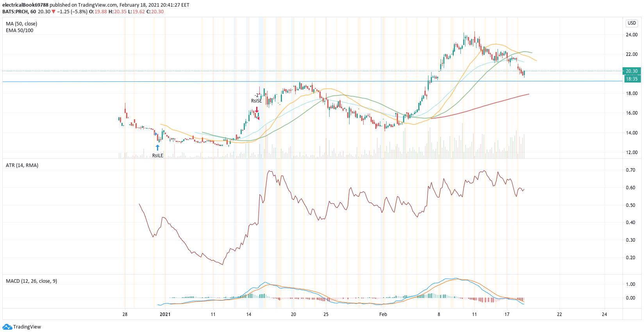This screenshot has width=644, height=334.
Task: Click the 24.00 level on price axis
Action: pos(632,35)
